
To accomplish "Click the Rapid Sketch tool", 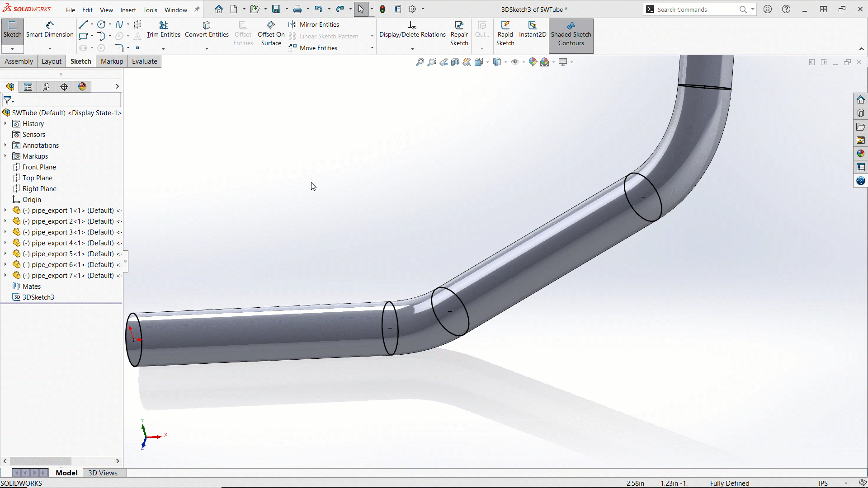I will point(505,34).
